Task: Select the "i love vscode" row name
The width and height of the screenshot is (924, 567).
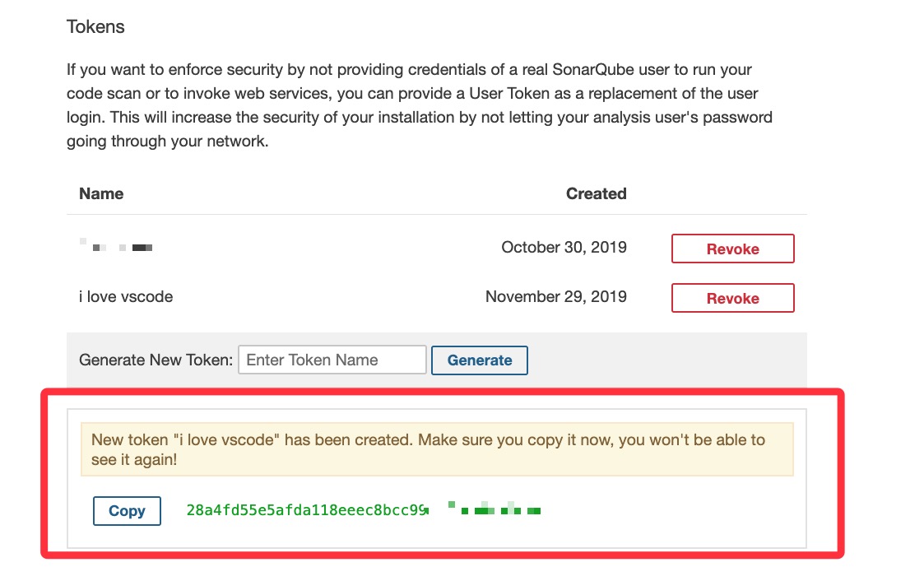Action: click(126, 297)
